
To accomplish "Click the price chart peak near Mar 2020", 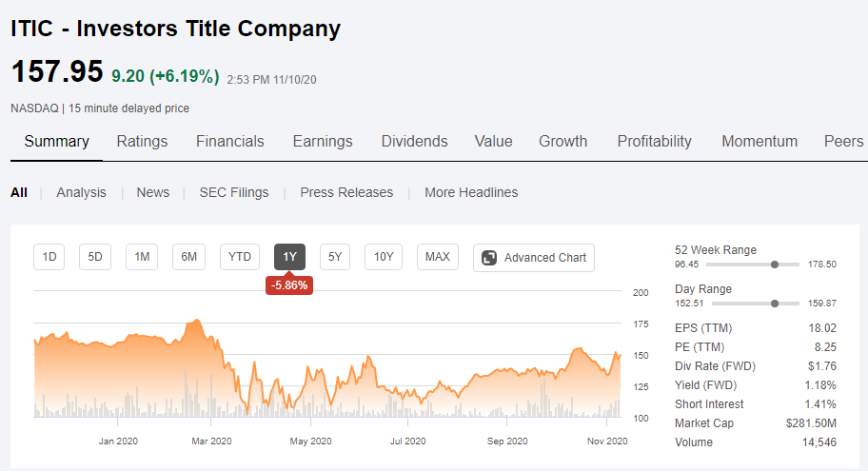I will click(x=196, y=321).
